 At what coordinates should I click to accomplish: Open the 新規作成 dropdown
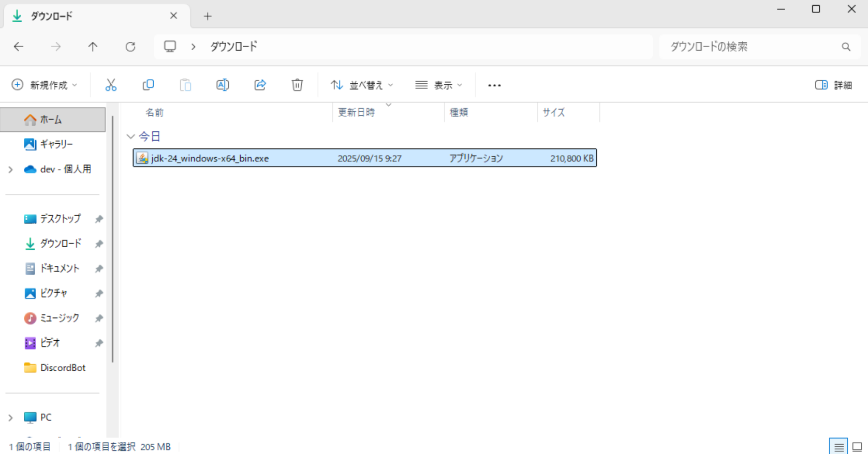pyautogui.click(x=45, y=85)
